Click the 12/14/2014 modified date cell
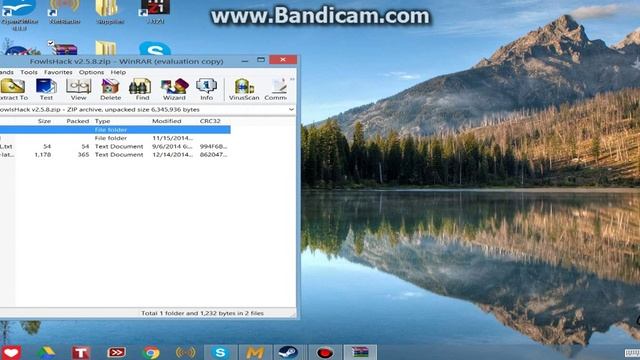The width and height of the screenshot is (640, 360). (172, 155)
